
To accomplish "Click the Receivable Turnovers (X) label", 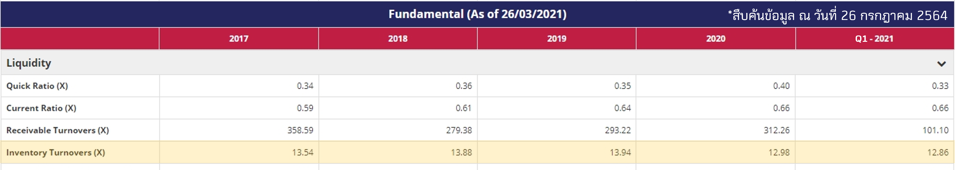I will click(x=58, y=131).
